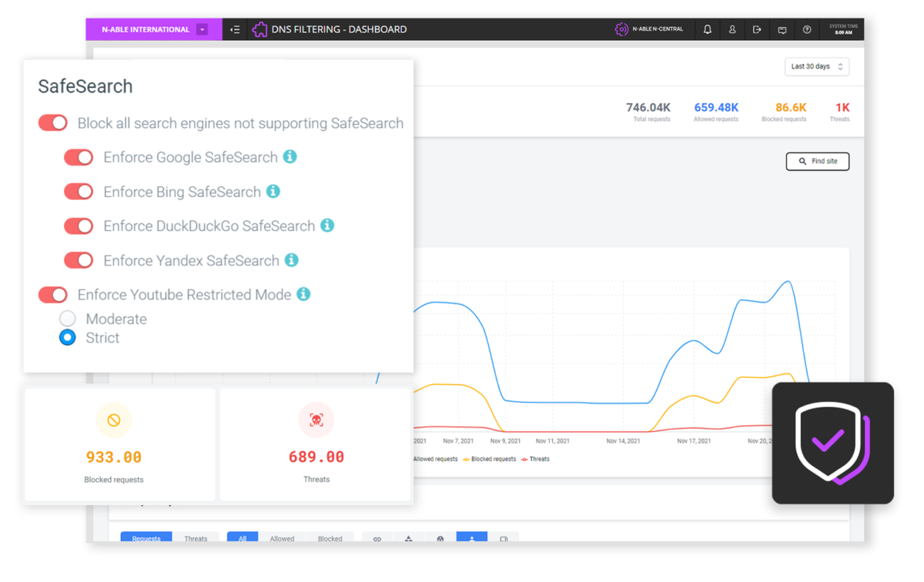
Task: Toggle Block all search engines not supporting SafeSearch
Action: click(53, 123)
